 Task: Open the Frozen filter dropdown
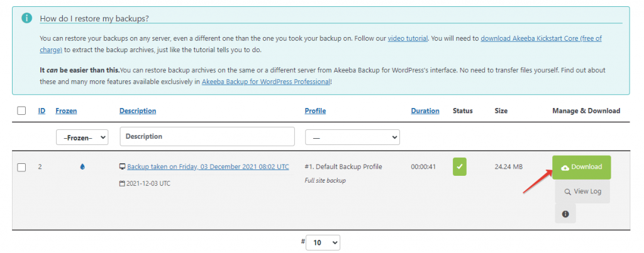pyautogui.click(x=82, y=137)
